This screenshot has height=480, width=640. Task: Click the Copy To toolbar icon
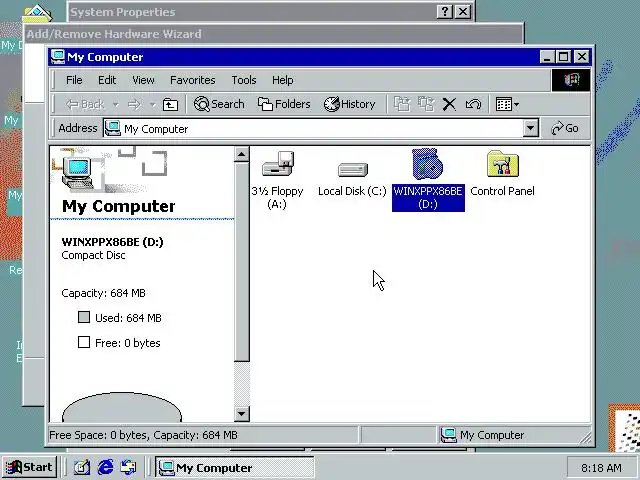tap(426, 104)
